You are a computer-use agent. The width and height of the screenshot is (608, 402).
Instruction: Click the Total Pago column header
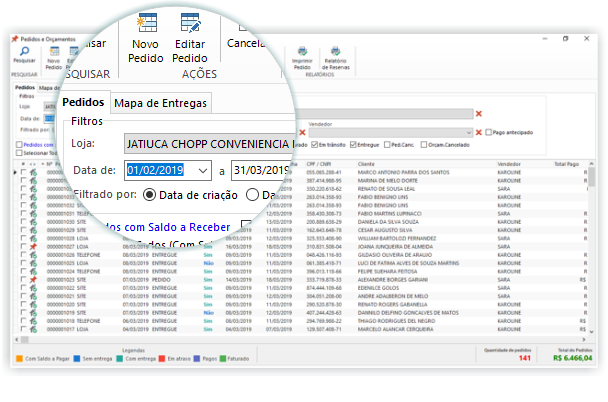566,164
